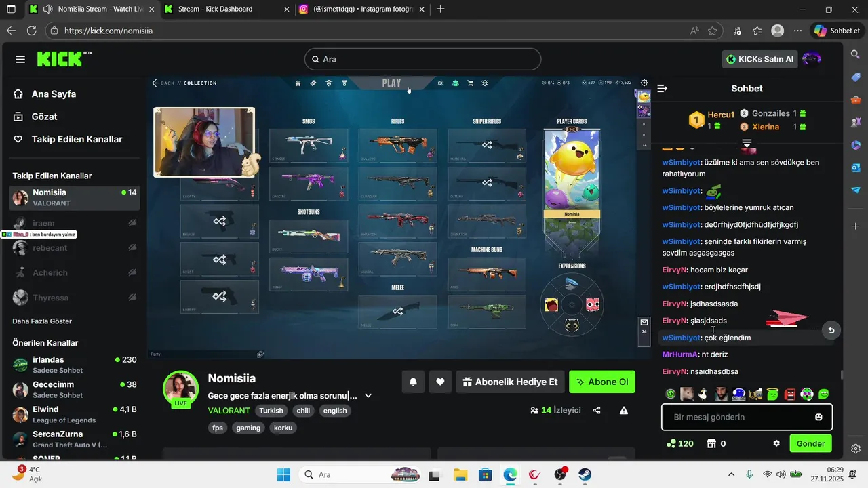
Task: Click KICKs Satın Al button
Action: click(x=759, y=59)
